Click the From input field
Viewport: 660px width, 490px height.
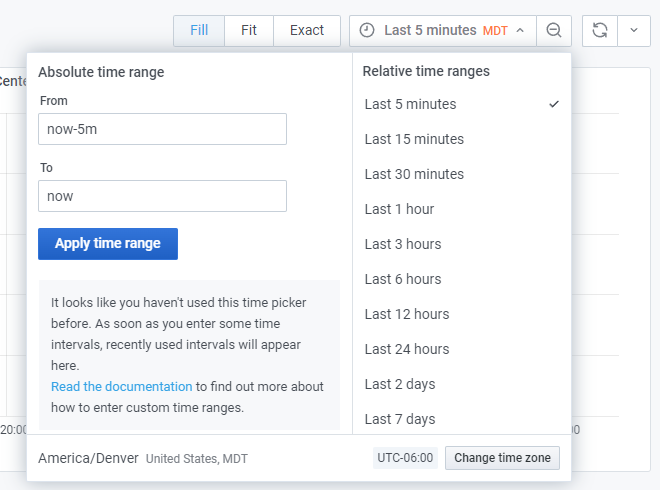coord(162,129)
